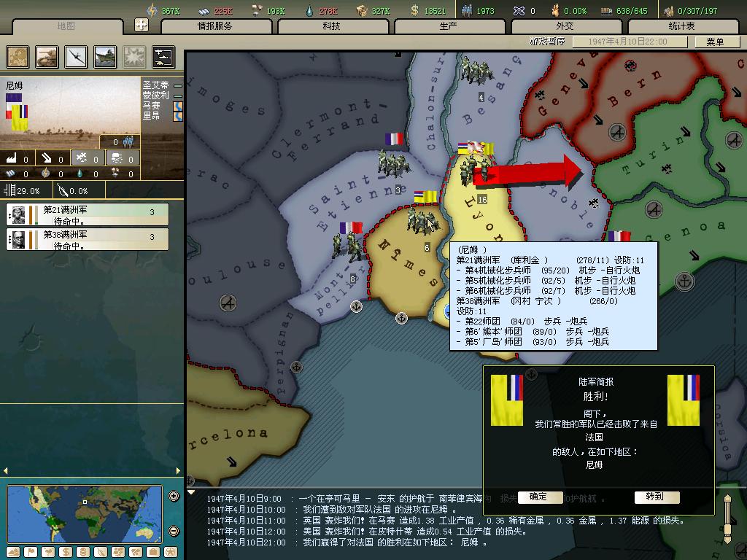Zoom in minimap with plus button
This screenshot has width=747, height=560.
pyautogui.click(x=174, y=496)
